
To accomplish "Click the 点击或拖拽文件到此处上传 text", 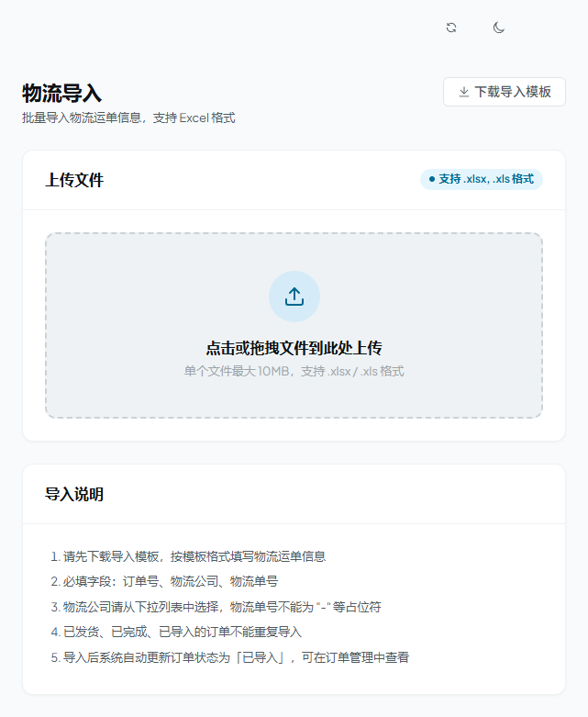I will pos(294,348).
